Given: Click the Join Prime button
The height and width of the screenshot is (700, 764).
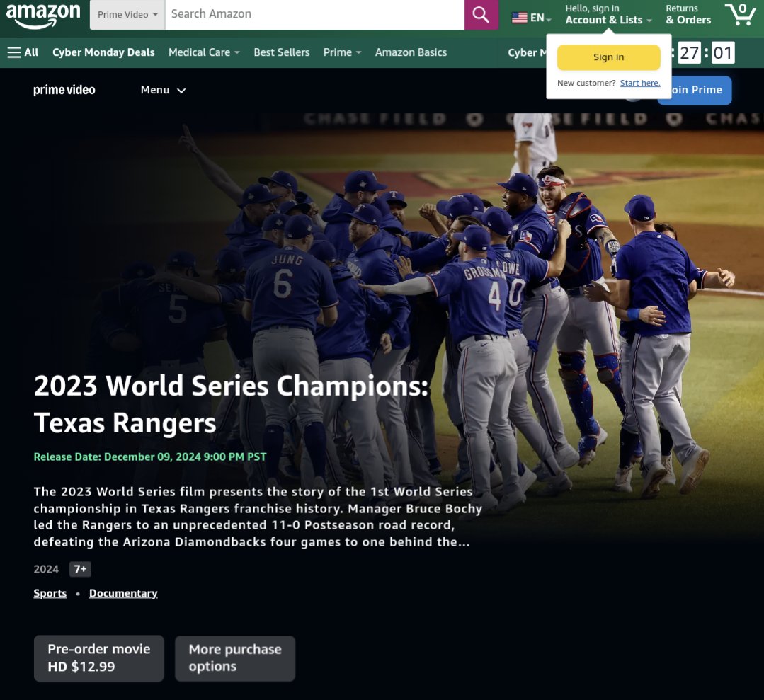Looking at the screenshot, I should pyautogui.click(x=701, y=90).
